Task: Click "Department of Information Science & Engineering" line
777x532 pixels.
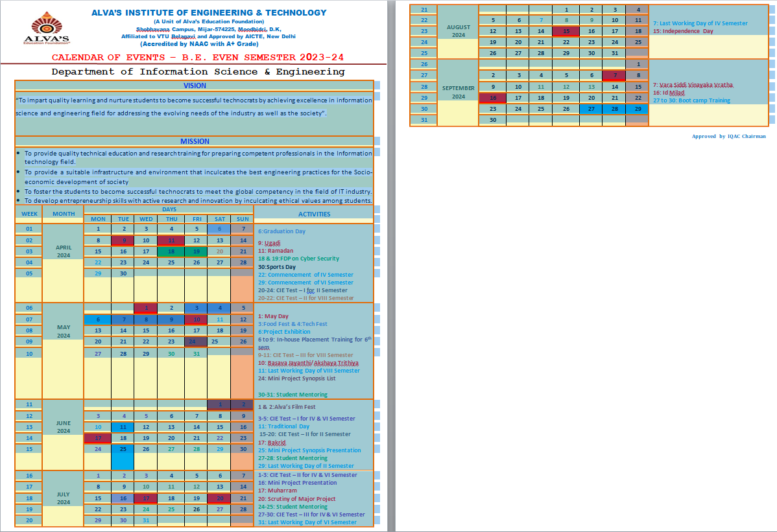Action: [198, 72]
